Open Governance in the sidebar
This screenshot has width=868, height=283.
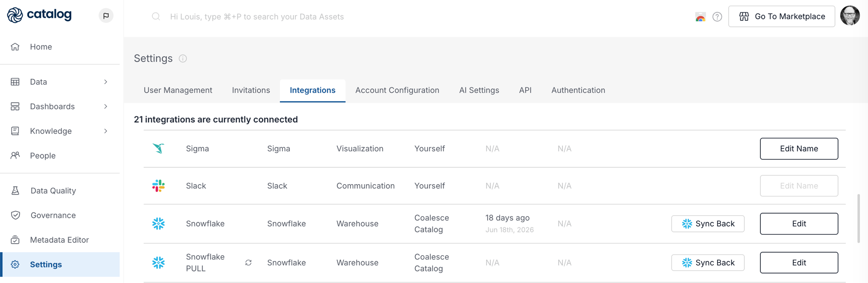point(60,215)
